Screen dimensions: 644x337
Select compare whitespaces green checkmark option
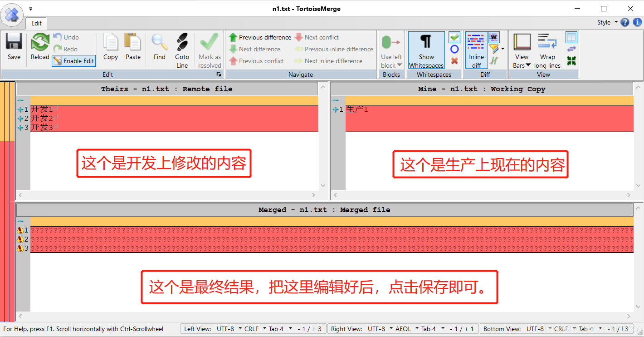(x=454, y=37)
